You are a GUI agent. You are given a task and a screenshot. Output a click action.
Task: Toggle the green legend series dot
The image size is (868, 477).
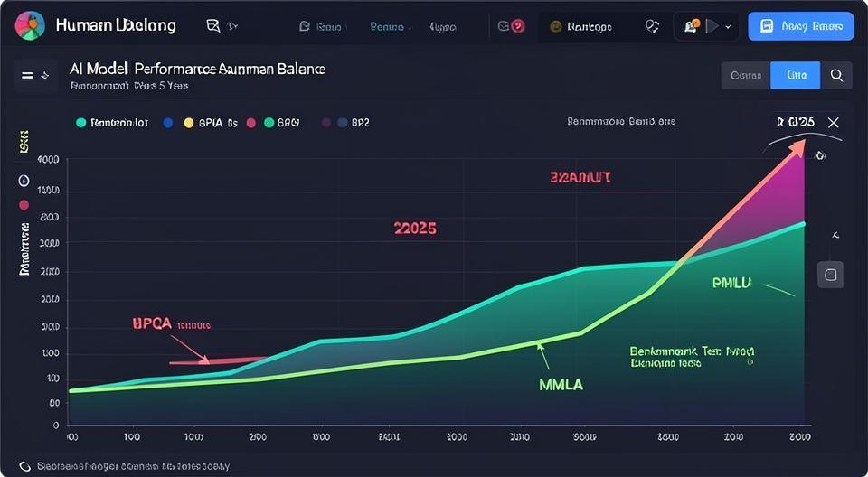(269, 122)
